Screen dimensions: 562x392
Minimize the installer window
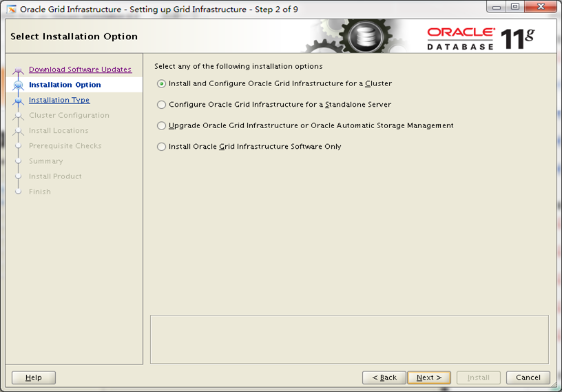point(497,7)
